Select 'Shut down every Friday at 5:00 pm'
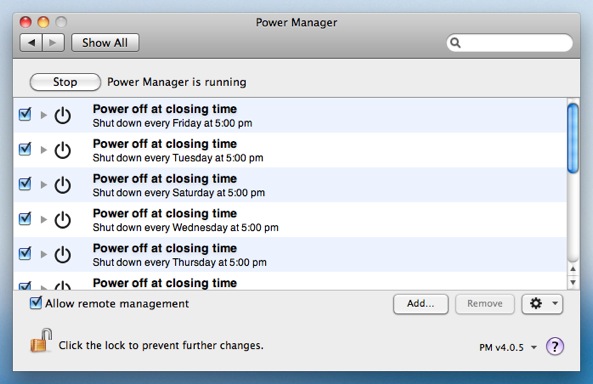Viewport: 593px width, 384px height. click(172, 123)
